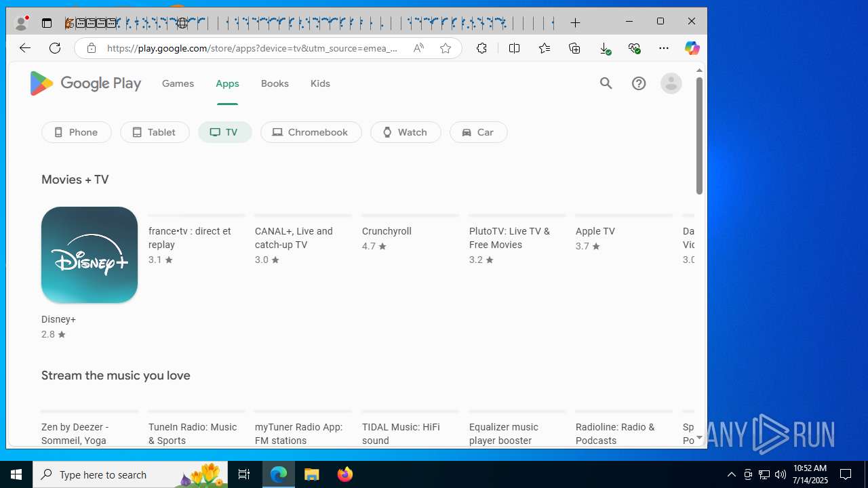Open the tab actions menu icon
The image size is (868, 488).
coord(47,23)
